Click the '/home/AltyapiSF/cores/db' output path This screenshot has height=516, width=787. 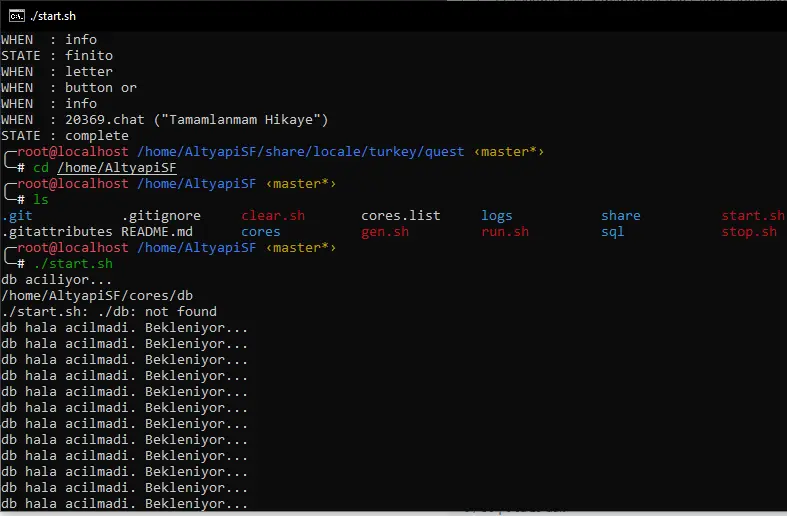click(97, 296)
